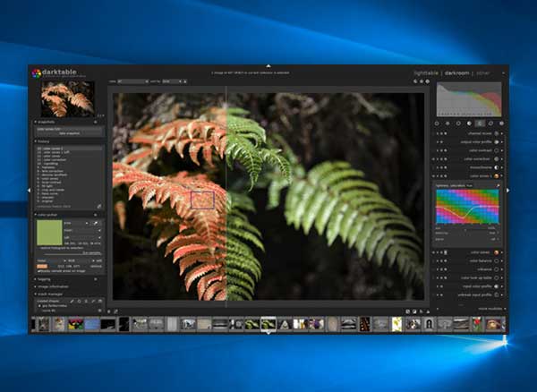Open quick presets icon below the image

tap(109, 311)
